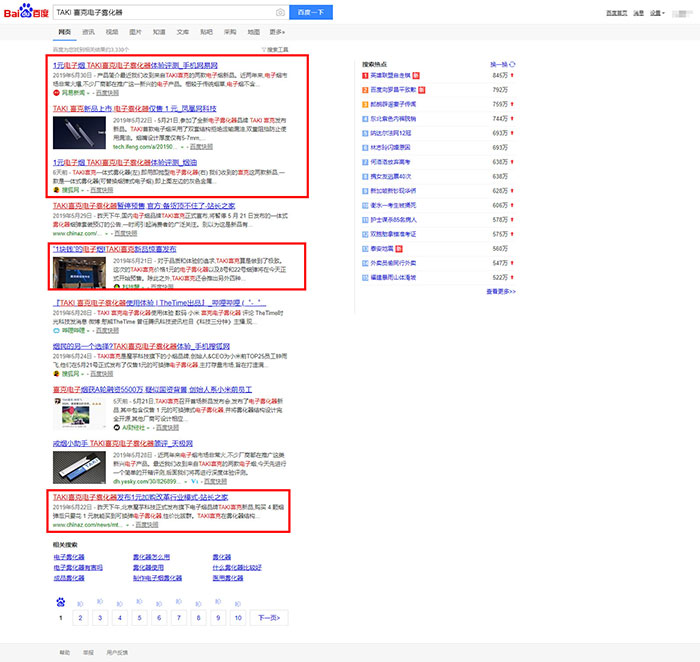Expand the 更多» search categories
700x662 pixels.
[x=277, y=32]
